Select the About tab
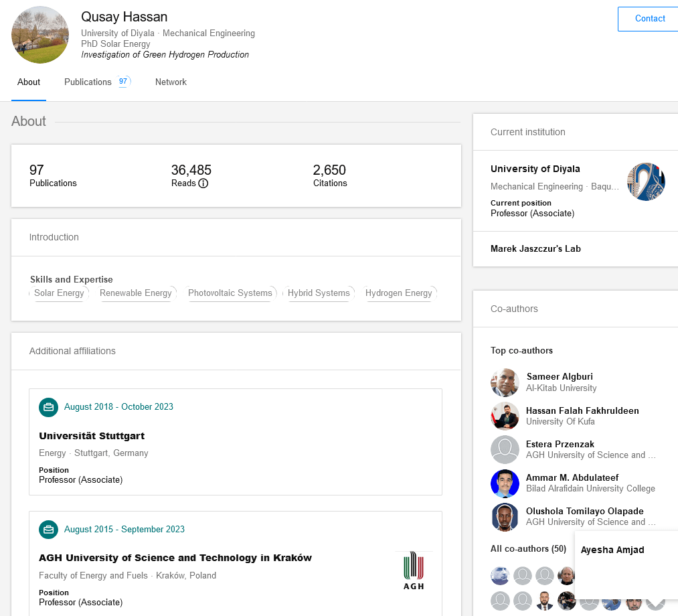This screenshot has height=616, width=678. point(29,82)
